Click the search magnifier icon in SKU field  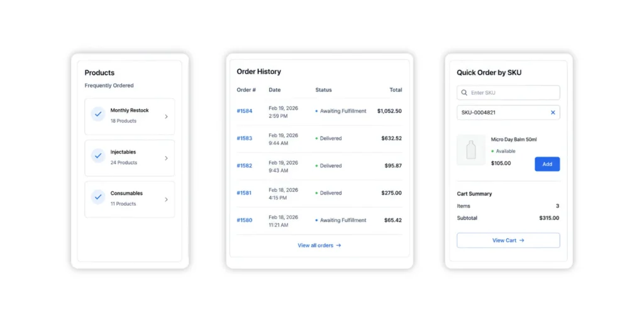pyautogui.click(x=464, y=93)
